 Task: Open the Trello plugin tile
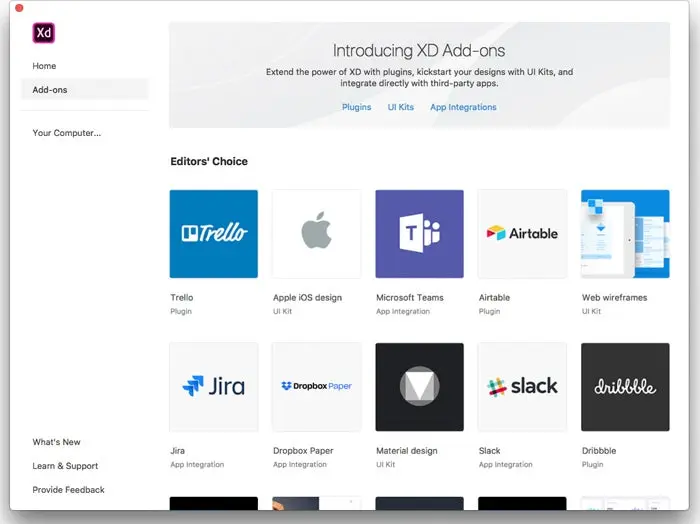click(213, 234)
